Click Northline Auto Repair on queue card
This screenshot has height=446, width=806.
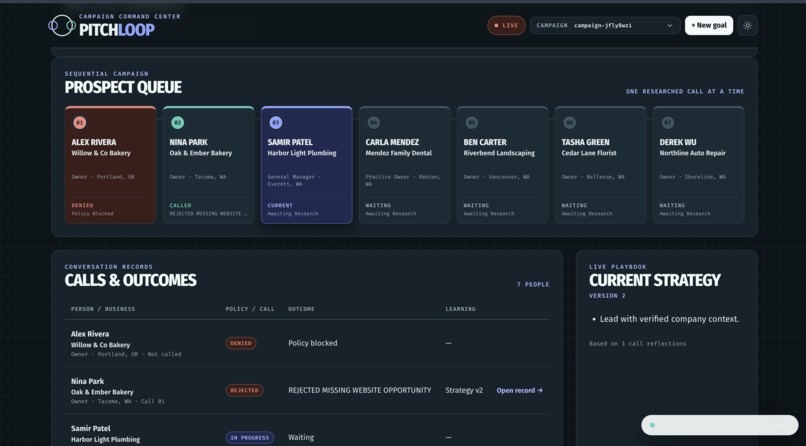coord(693,153)
